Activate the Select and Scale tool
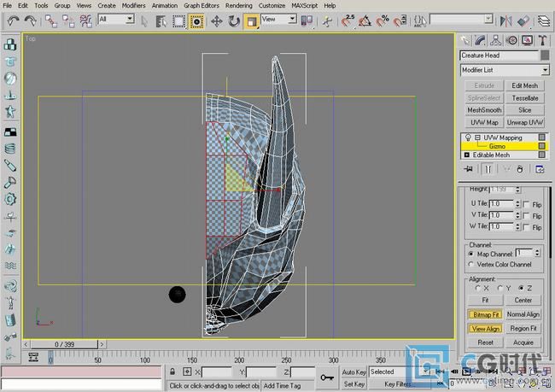 coord(251,21)
